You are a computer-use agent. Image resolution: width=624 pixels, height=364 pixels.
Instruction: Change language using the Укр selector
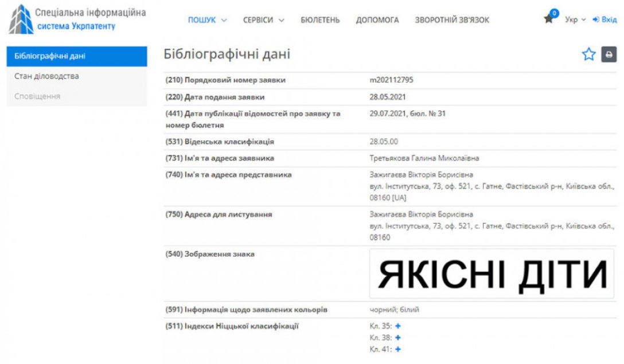(x=575, y=19)
